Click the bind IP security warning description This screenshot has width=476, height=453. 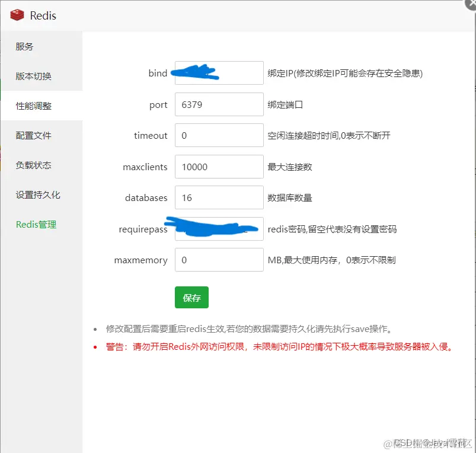tap(345, 74)
